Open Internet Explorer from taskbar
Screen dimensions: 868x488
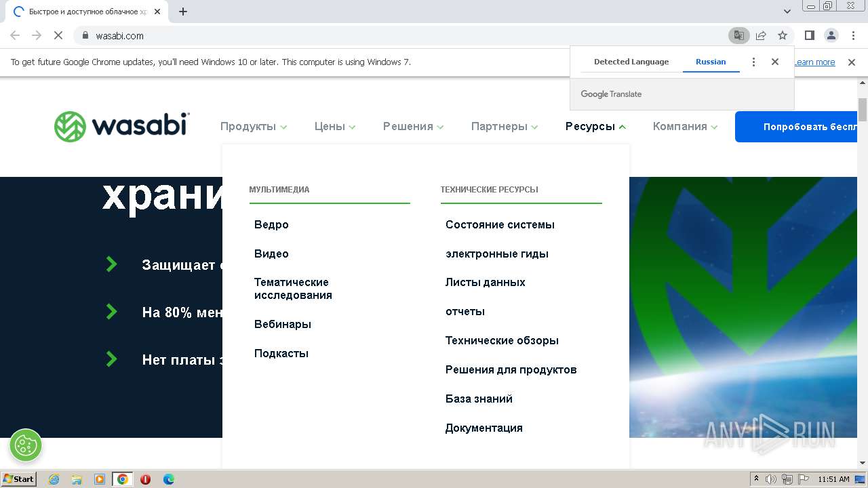(x=54, y=479)
